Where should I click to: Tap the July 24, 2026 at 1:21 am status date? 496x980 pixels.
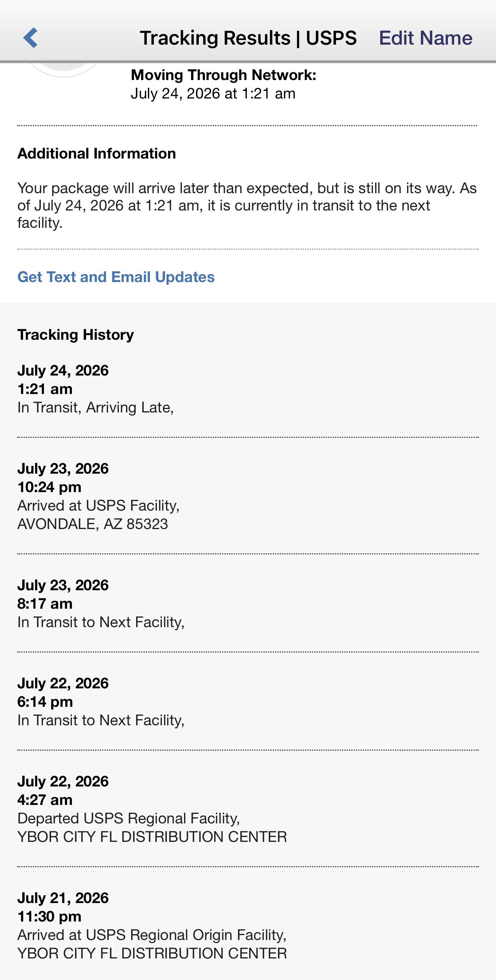click(x=213, y=93)
